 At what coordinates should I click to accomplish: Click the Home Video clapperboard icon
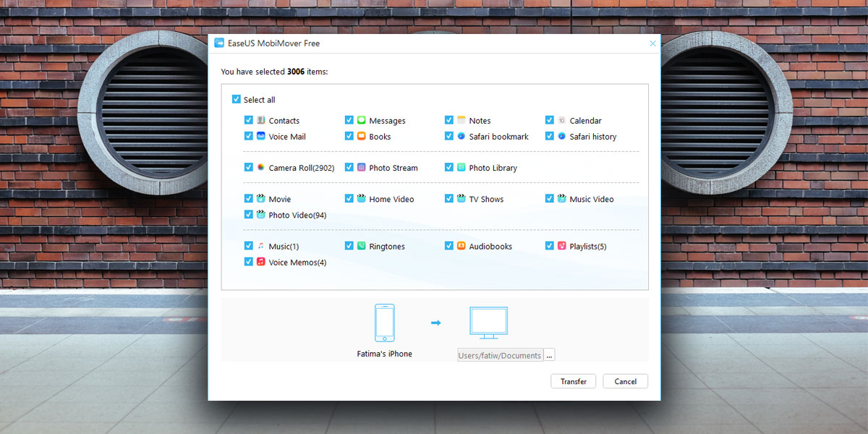point(361,198)
